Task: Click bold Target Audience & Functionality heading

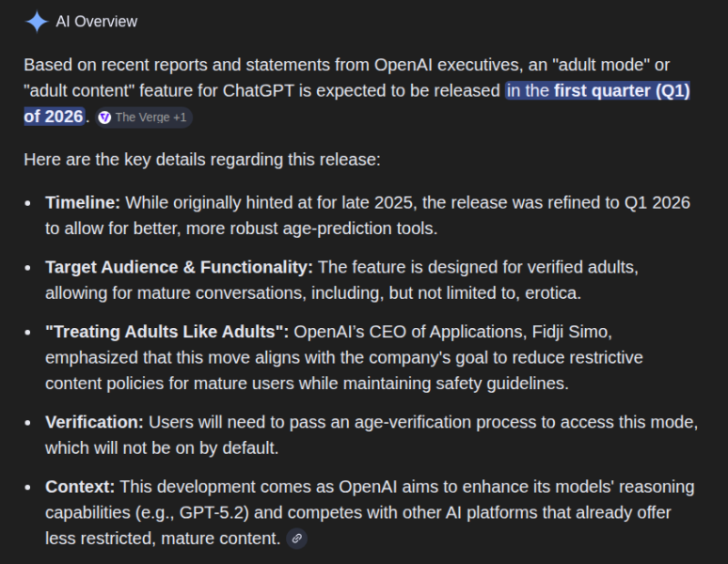Action: click(179, 267)
